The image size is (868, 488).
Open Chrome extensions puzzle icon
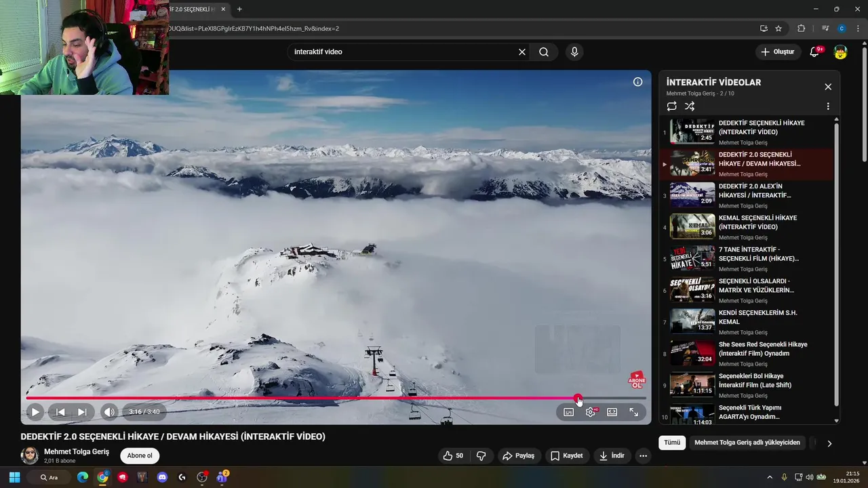click(802, 28)
